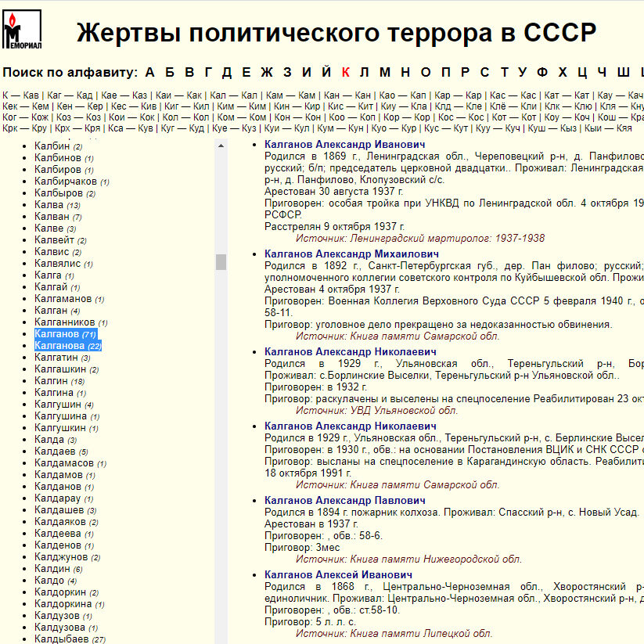Open record Калганов Александр Михаилович
The image size is (644, 644).
click(x=351, y=254)
